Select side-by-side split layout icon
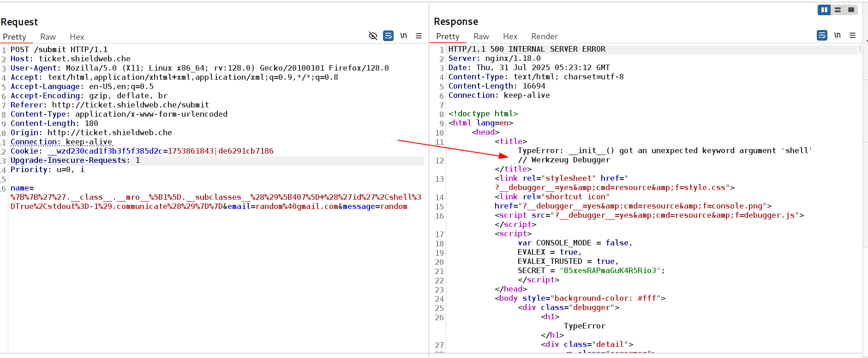 pyautogui.click(x=824, y=10)
